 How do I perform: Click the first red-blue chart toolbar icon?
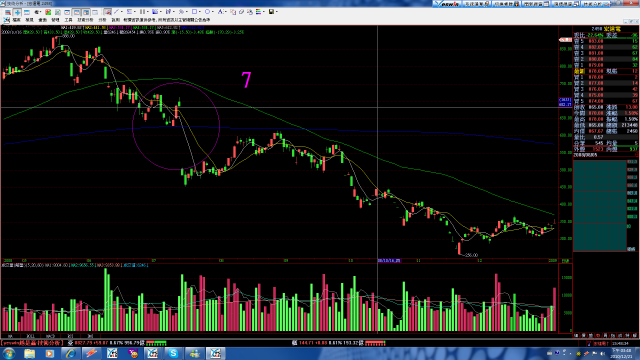click(7, 12)
